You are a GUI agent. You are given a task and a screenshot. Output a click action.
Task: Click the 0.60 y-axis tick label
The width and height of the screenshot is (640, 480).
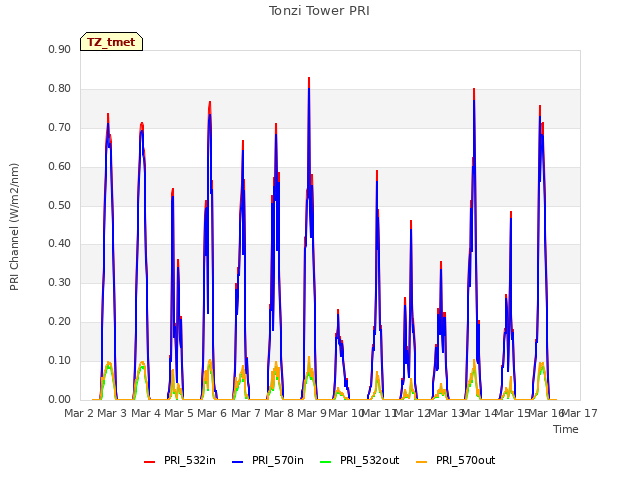(x=60, y=167)
